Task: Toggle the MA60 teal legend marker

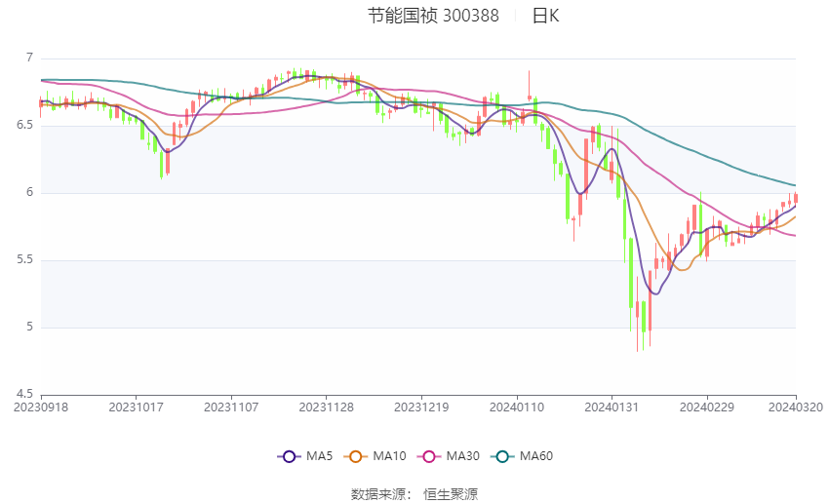Action: click(x=502, y=456)
